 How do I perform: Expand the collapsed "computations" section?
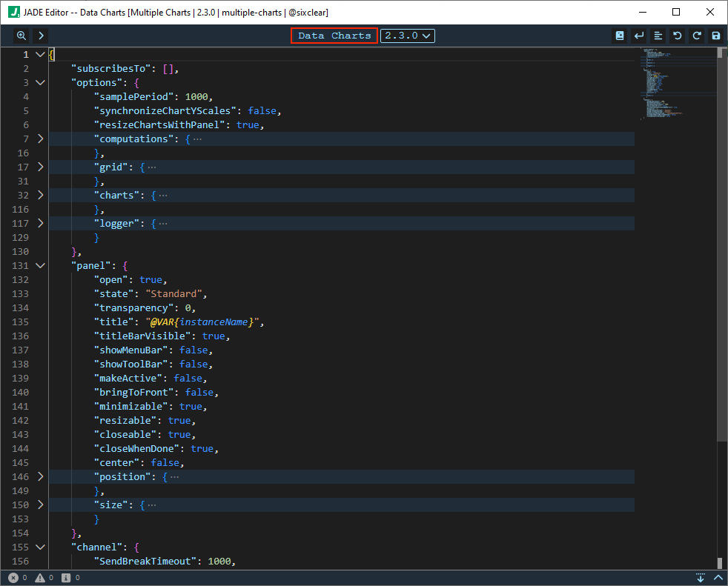(x=40, y=139)
